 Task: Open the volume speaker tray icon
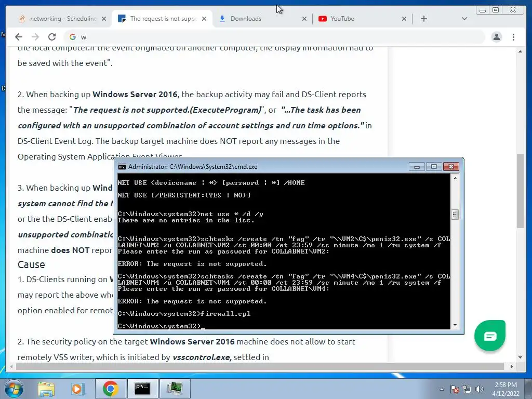(480, 389)
